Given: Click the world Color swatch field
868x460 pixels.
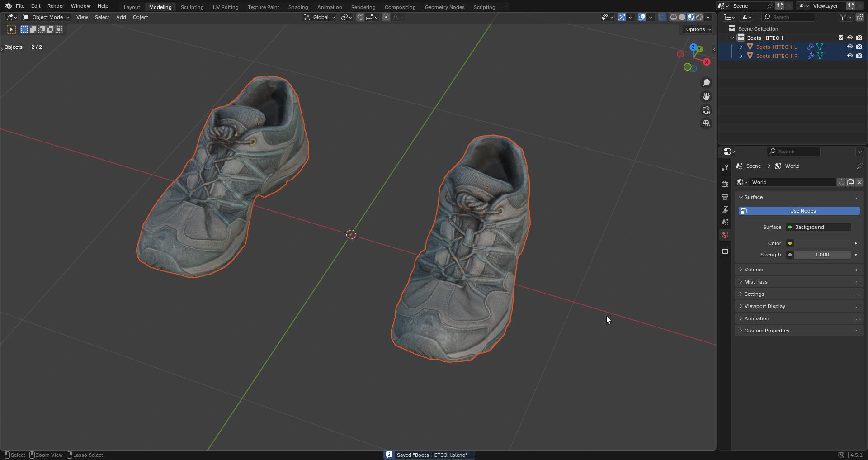Looking at the screenshot, I should coord(823,243).
